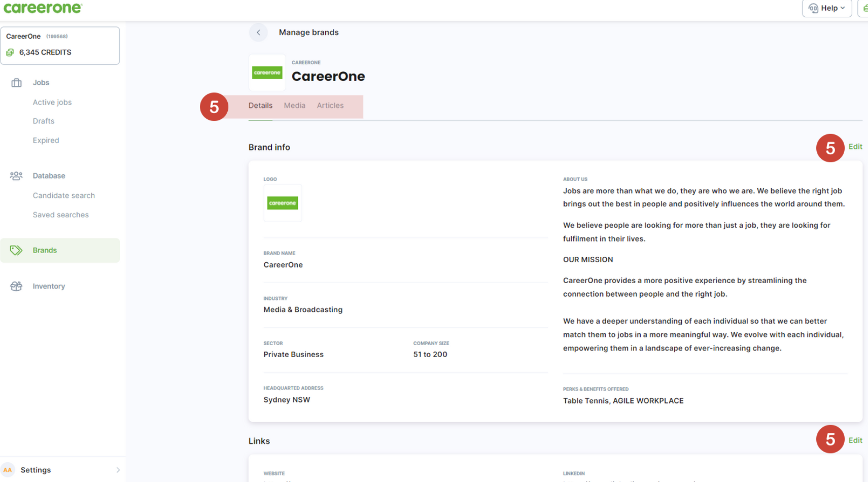Edit the Links section
This screenshot has height=482, width=868.
(x=855, y=440)
